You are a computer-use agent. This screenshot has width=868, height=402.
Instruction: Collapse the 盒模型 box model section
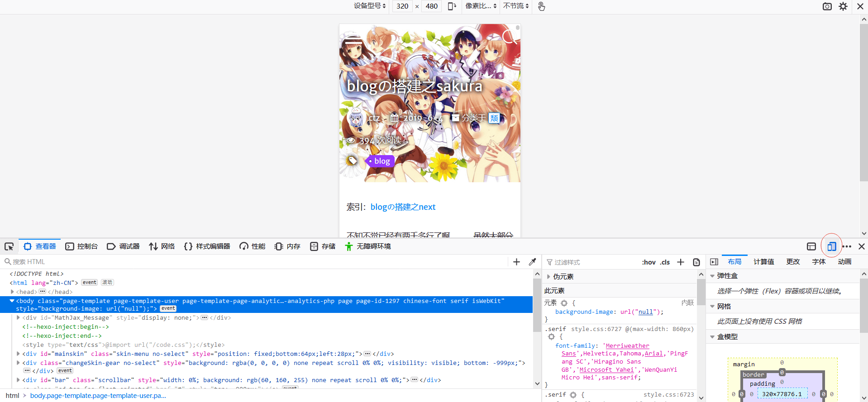[712, 337]
